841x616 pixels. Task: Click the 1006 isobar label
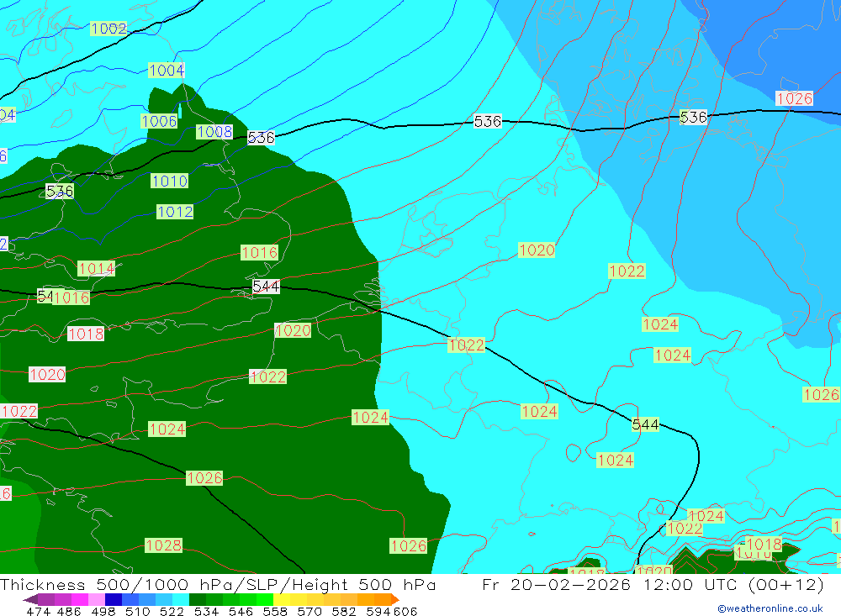(x=159, y=121)
